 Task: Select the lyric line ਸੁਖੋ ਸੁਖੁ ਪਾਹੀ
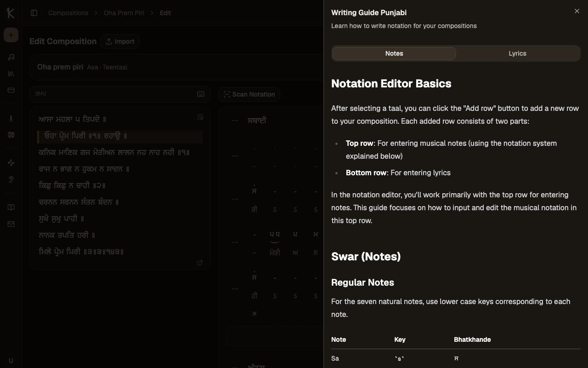[62, 218]
